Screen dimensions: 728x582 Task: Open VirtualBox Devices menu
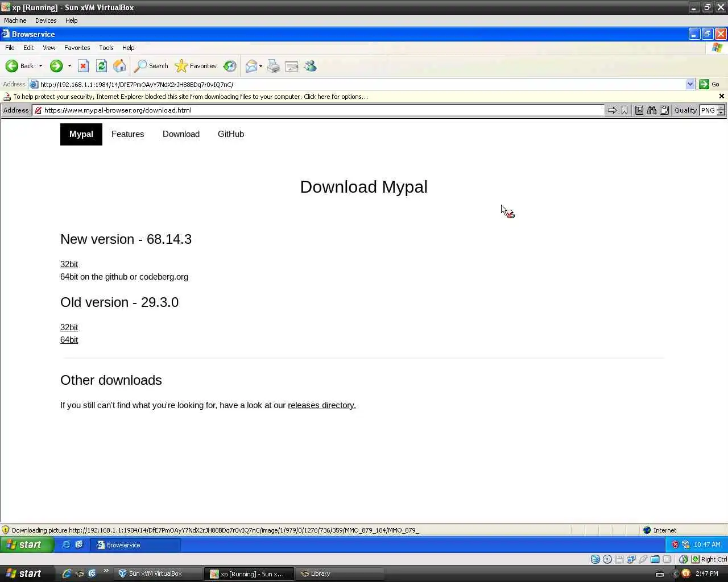coord(45,20)
